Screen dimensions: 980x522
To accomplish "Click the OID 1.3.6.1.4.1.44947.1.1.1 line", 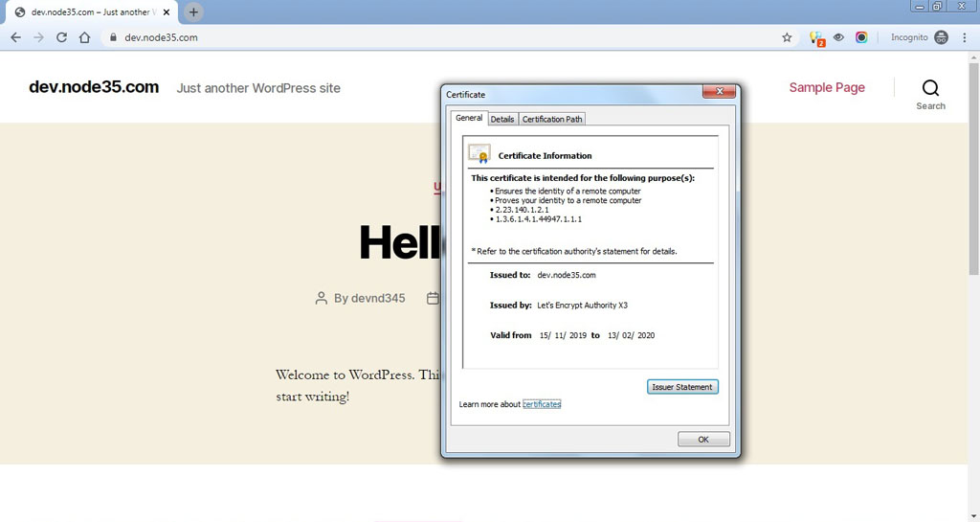I will [538, 219].
